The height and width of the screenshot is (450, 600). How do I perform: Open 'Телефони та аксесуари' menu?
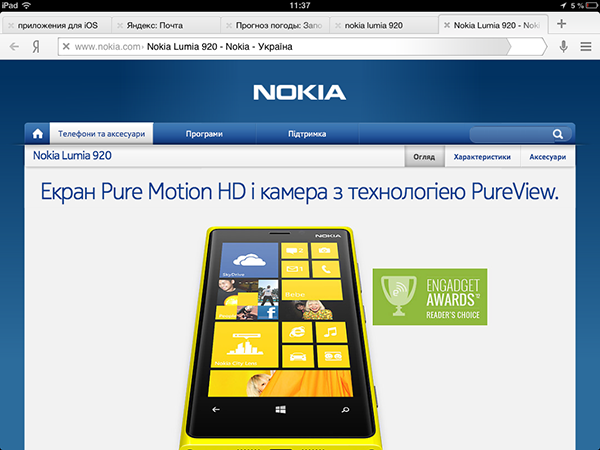pyautogui.click(x=101, y=134)
